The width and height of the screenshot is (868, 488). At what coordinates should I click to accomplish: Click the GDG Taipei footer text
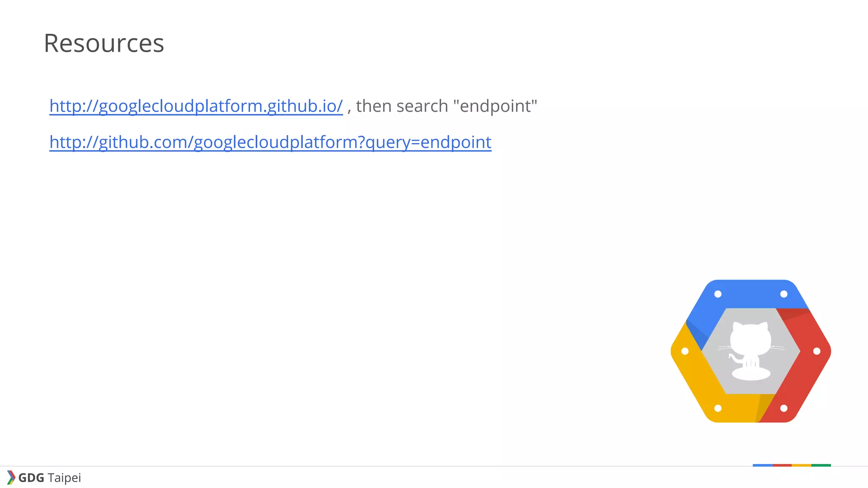tap(50, 478)
